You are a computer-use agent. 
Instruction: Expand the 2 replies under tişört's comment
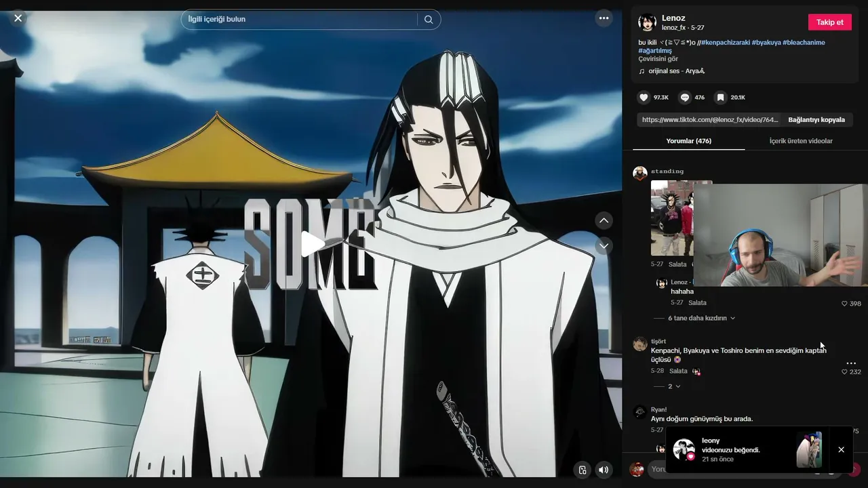(674, 386)
